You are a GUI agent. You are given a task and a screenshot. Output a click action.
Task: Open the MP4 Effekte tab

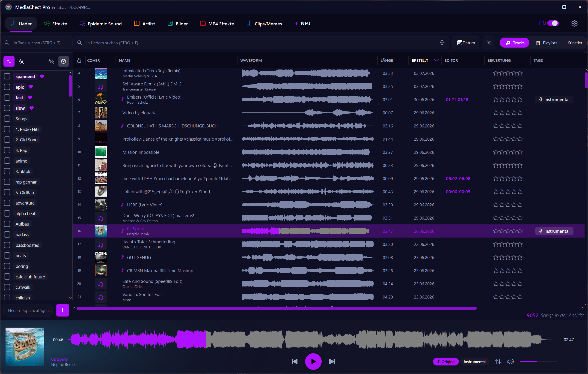click(x=217, y=24)
